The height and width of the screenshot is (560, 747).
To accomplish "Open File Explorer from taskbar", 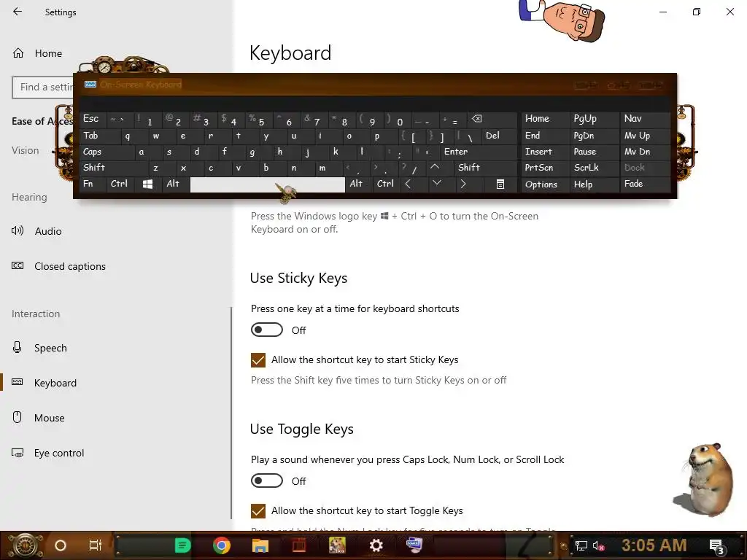I will click(x=260, y=545).
